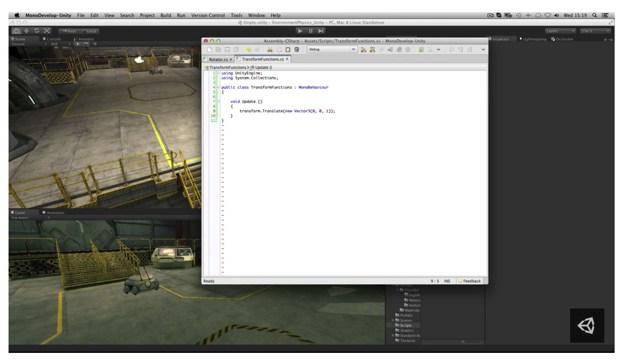Switch to the Animator tab

click(x=84, y=39)
